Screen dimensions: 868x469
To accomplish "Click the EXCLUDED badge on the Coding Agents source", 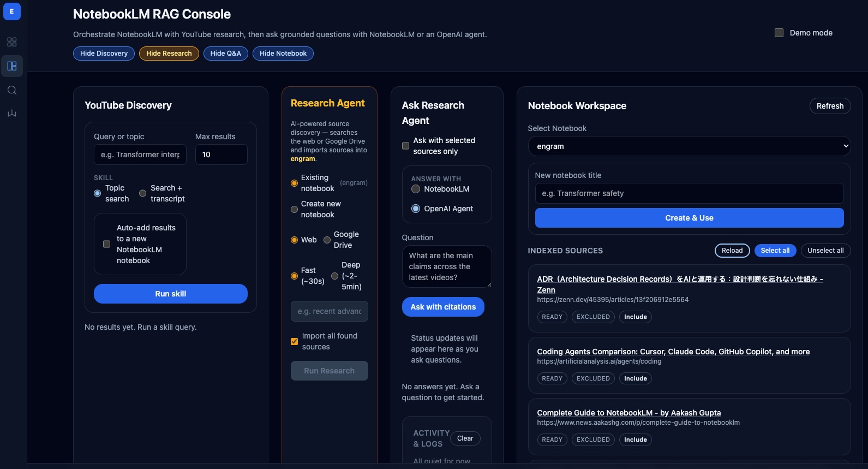I will coord(593,378).
